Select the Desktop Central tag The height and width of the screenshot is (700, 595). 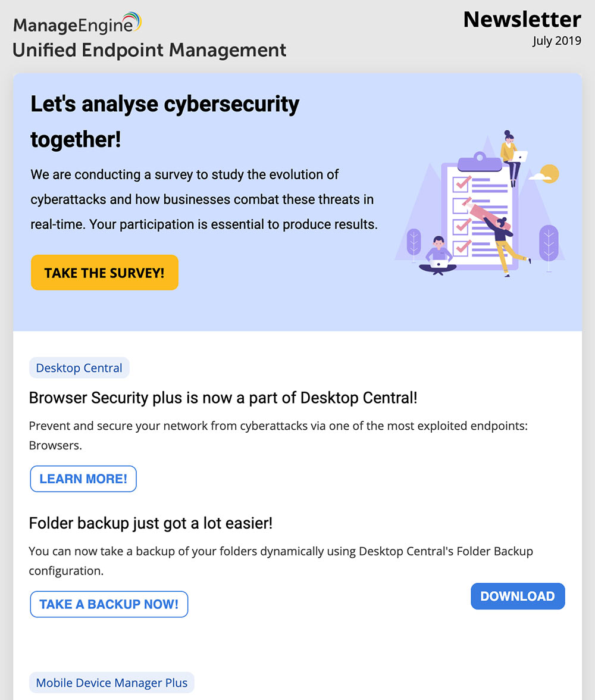pyautogui.click(x=79, y=368)
